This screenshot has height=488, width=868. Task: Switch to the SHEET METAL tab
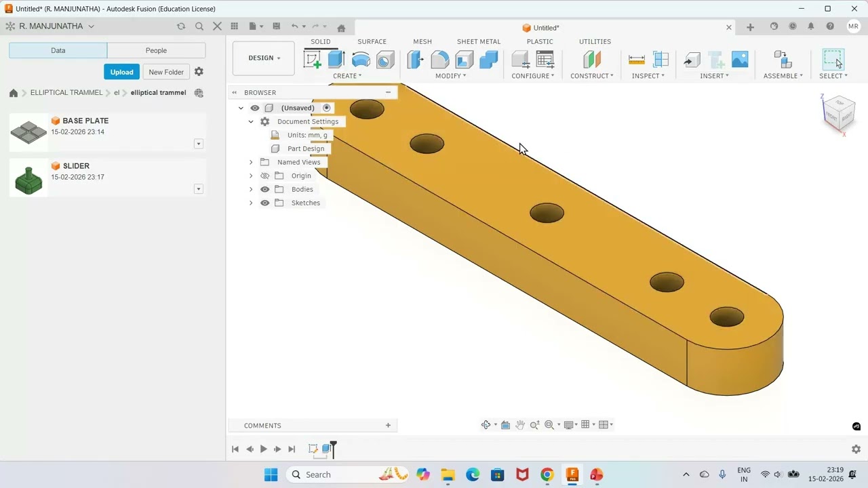click(479, 41)
